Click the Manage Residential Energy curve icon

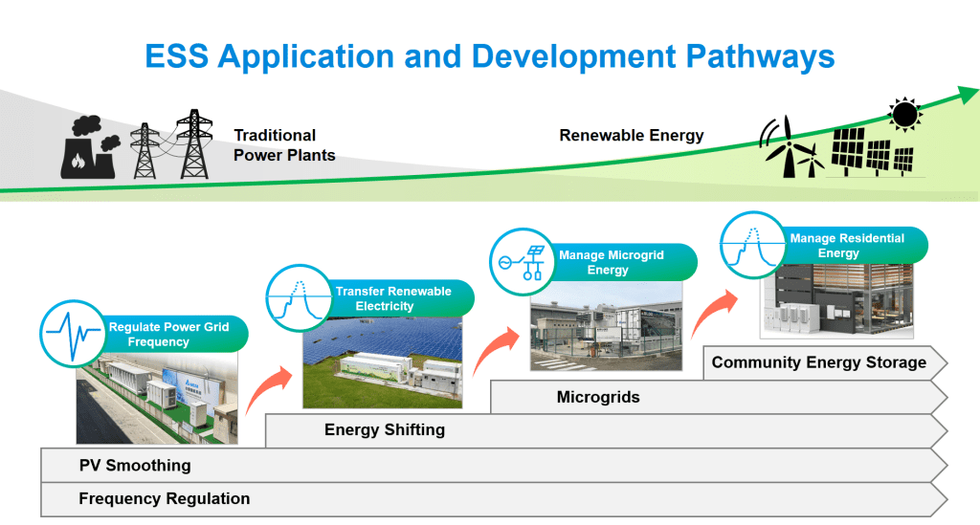[752, 245]
